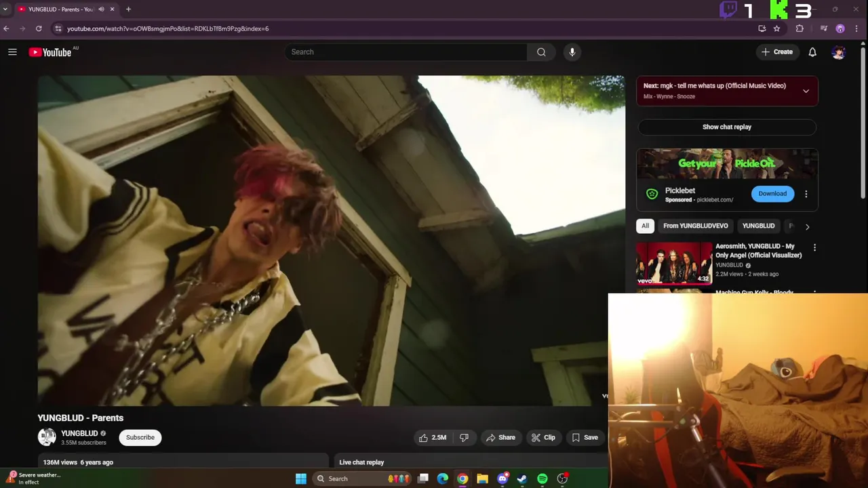This screenshot has height=488, width=868.
Task: Open Microsoft Edge from the taskbar
Action: pos(443,479)
